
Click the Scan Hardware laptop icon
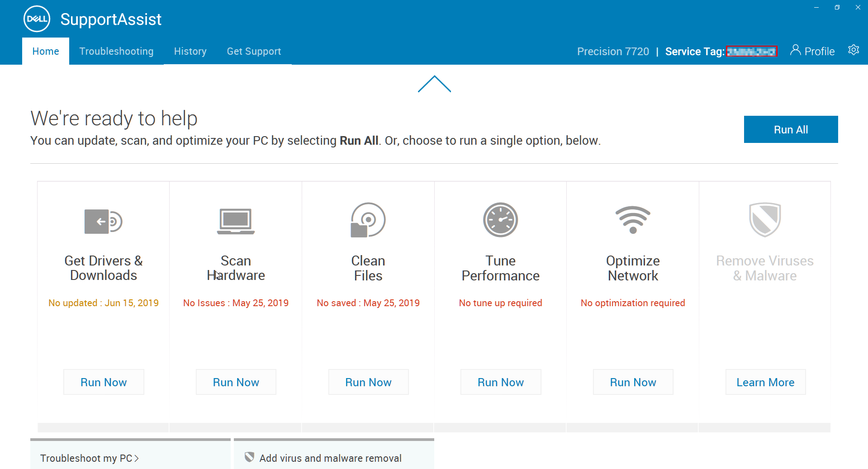[x=236, y=221]
